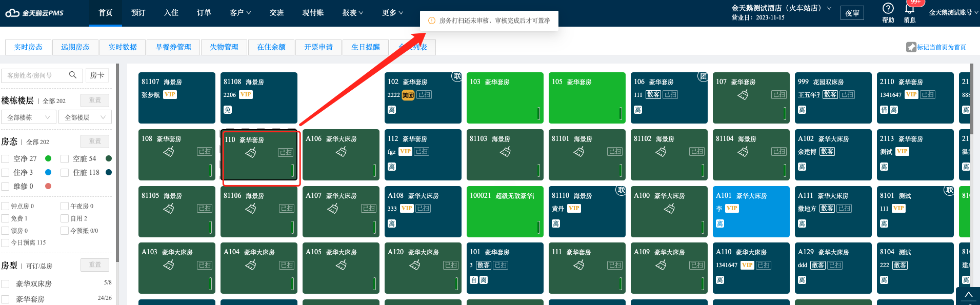Click 重置 next to 房型

(x=95, y=265)
